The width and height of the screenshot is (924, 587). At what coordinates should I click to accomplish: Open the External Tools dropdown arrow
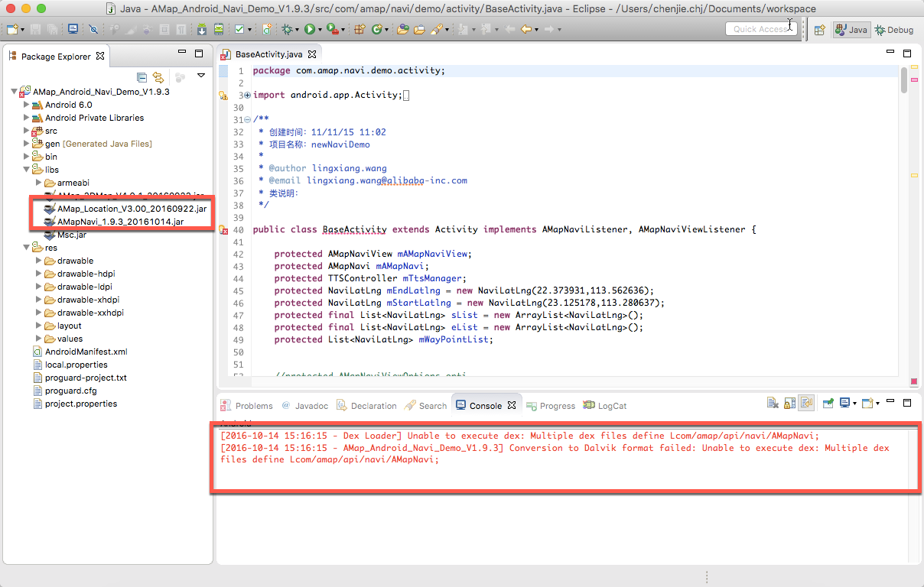point(342,30)
